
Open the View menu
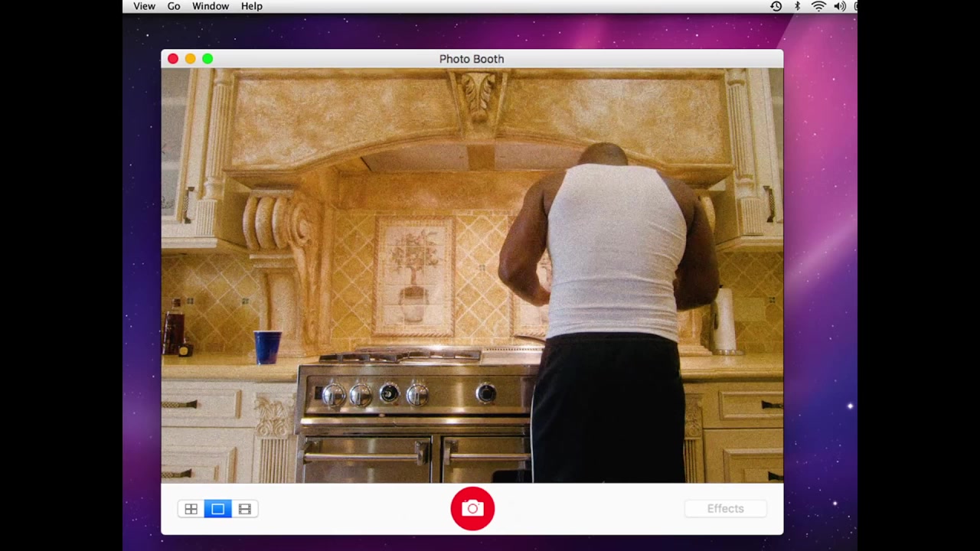tap(144, 6)
